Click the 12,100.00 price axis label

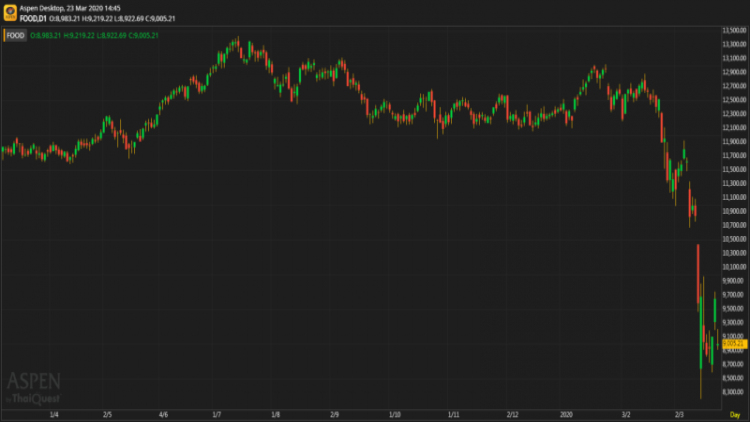(x=734, y=128)
